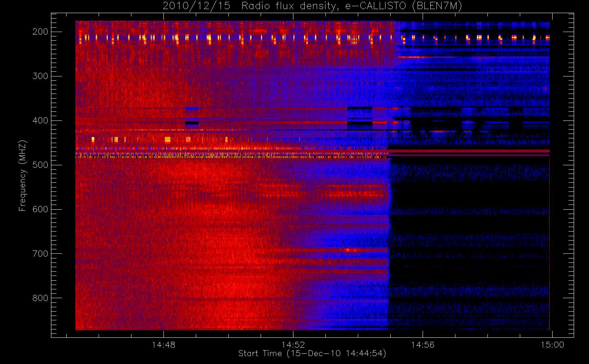Click the 800 frequency tick label
589x364 pixels.
40,298
